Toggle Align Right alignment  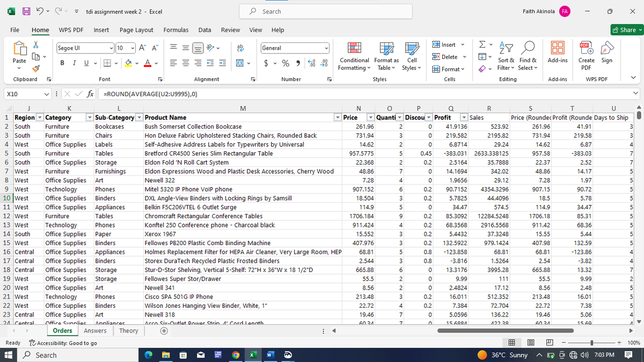(199, 64)
